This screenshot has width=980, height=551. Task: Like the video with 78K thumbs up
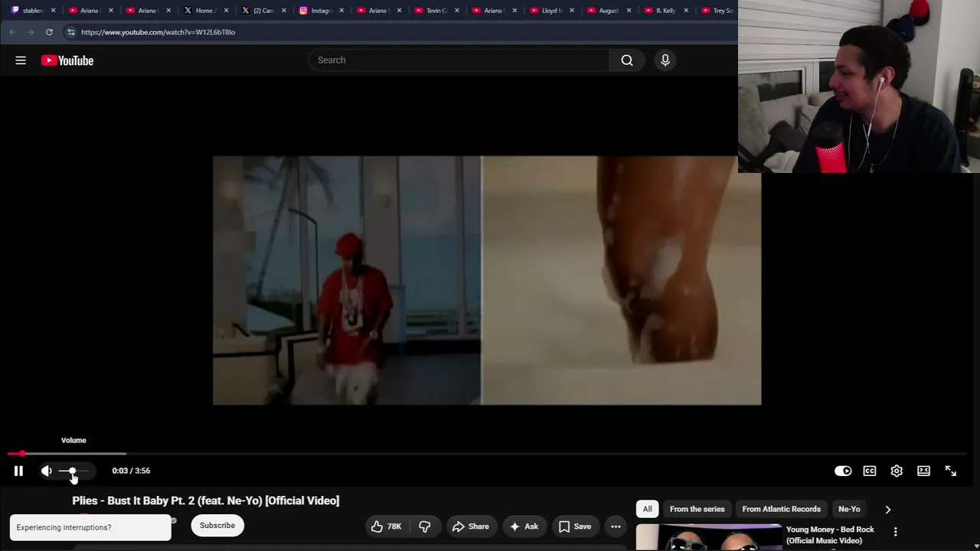pos(386,527)
